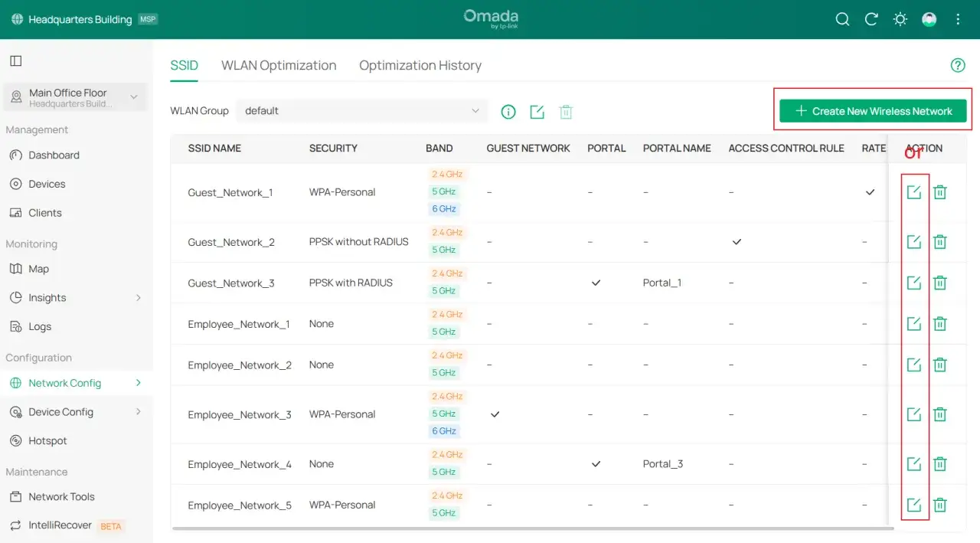Viewport: 980px width, 543px height.
Task: Delete Employee_Network_4 SSID
Action: click(940, 464)
